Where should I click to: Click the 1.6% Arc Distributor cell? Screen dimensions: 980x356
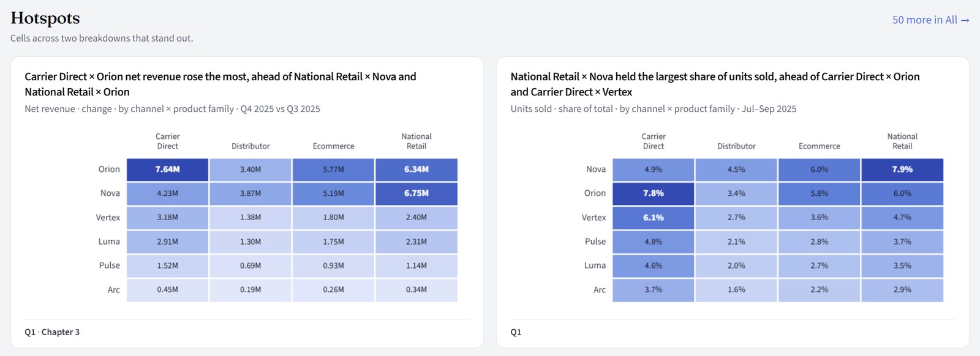coord(736,290)
